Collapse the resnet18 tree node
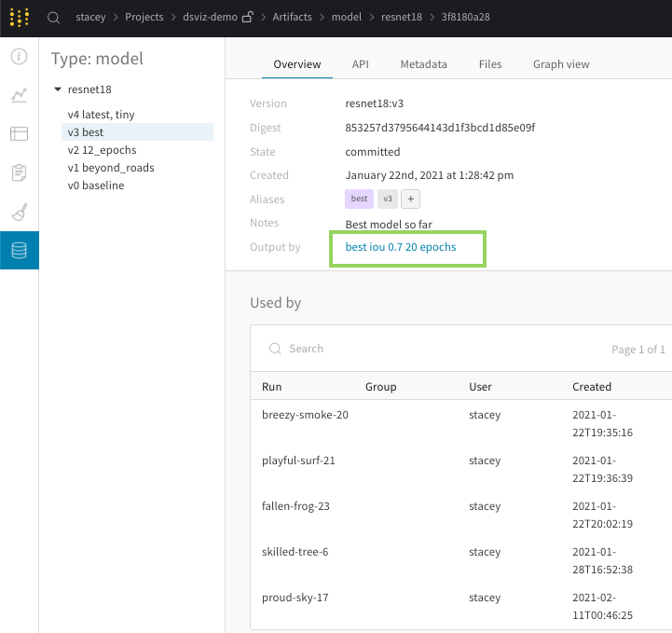This screenshot has width=672, height=633. [x=58, y=89]
